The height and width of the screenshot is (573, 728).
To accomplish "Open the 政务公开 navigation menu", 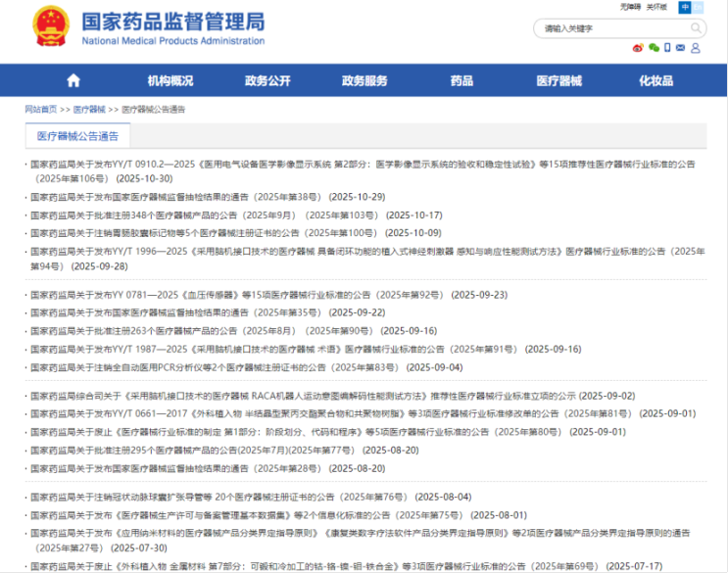I will pyautogui.click(x=267, y=80).
